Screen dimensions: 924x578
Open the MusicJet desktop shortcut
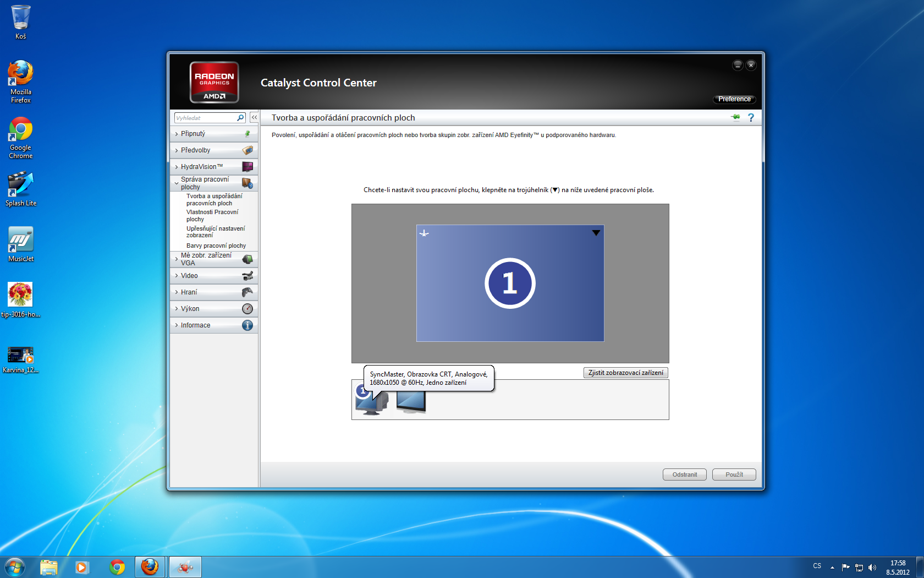20,244
